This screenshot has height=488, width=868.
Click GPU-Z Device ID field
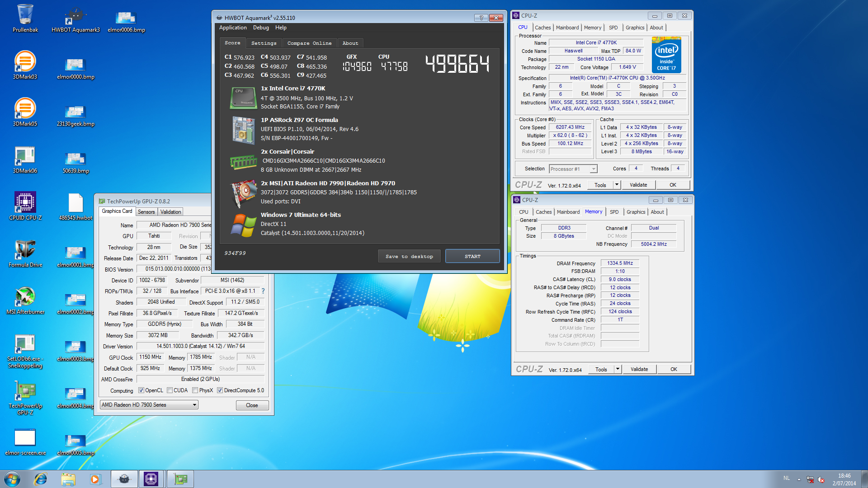pyautogui.click(x=152, y=280)
